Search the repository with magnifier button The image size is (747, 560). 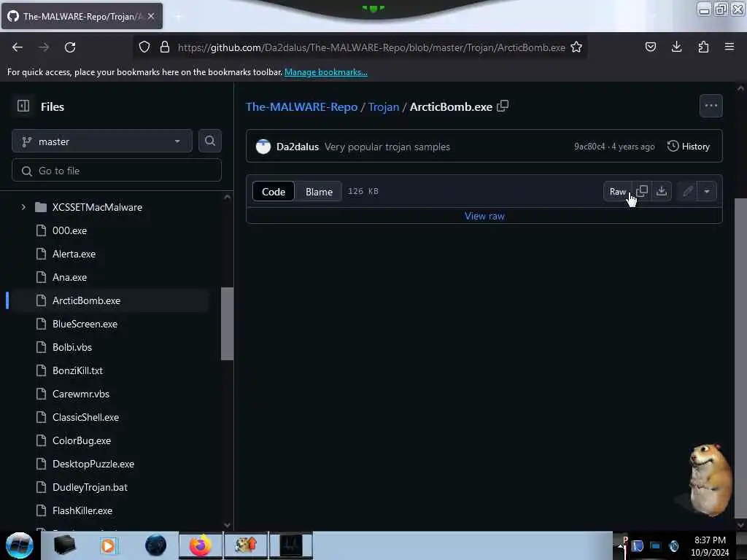209,141
